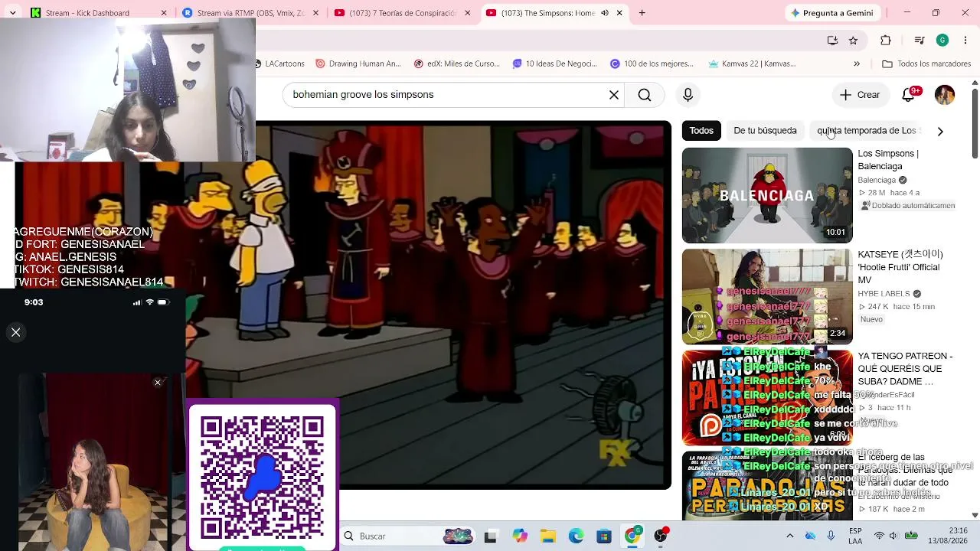Click the system tray microphone icon
This screenshot has width=980, height=551.
831,536
